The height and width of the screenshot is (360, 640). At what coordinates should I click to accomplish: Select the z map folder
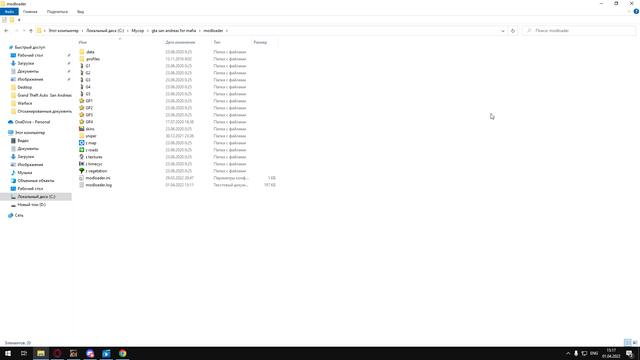[91, 143]
